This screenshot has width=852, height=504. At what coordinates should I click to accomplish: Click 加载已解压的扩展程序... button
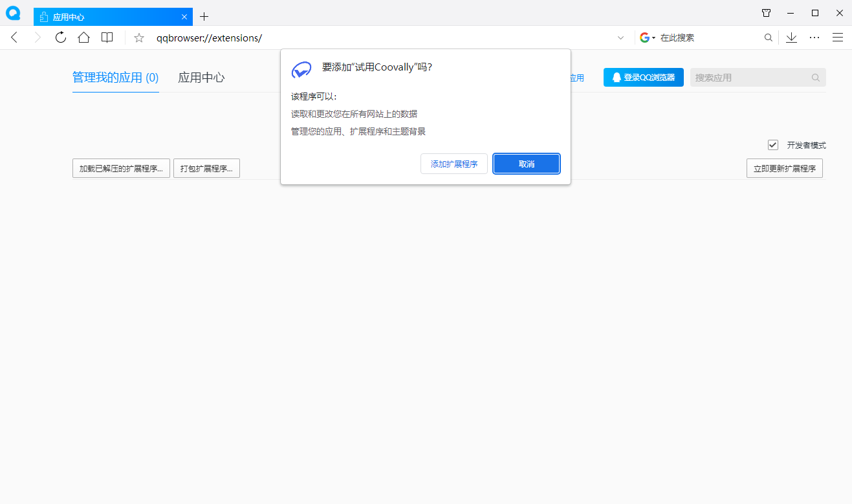(121, 168)
